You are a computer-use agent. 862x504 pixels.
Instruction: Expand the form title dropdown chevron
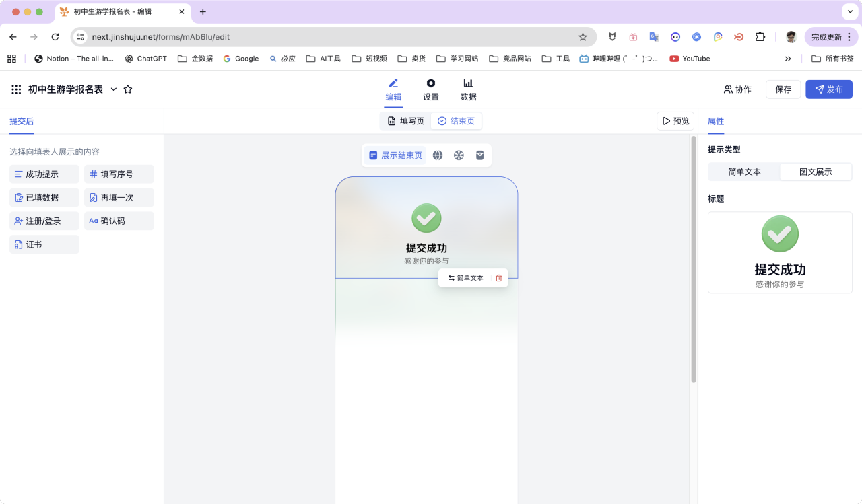click(x=114, y=89)
